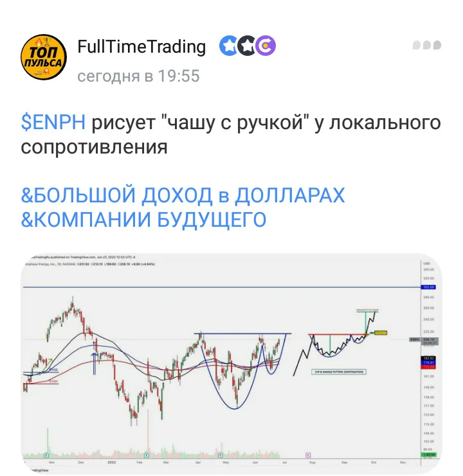The height and width of the screenshot is (476, 463).
Task: Click the Cup & Handle Pattern text box
Action: (339, 372)
